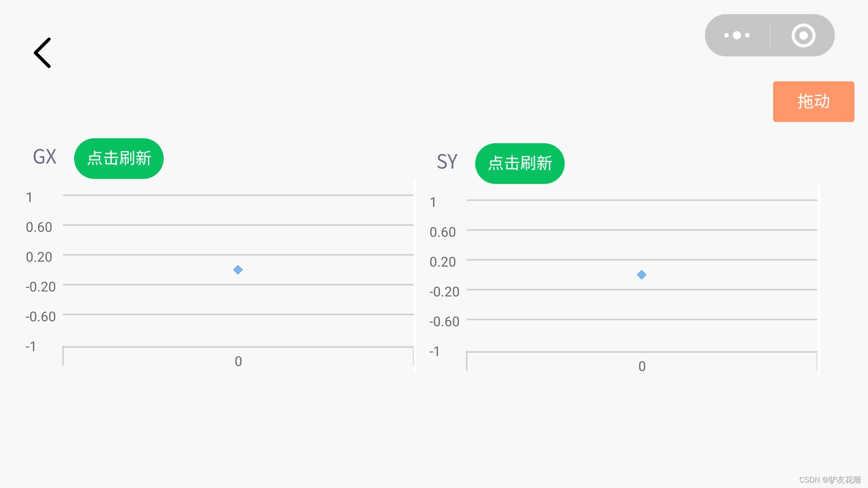The image size is (868, 488).
Task: Click the -0.60 axis label on GX chart
Action: [x=41, y=317]
